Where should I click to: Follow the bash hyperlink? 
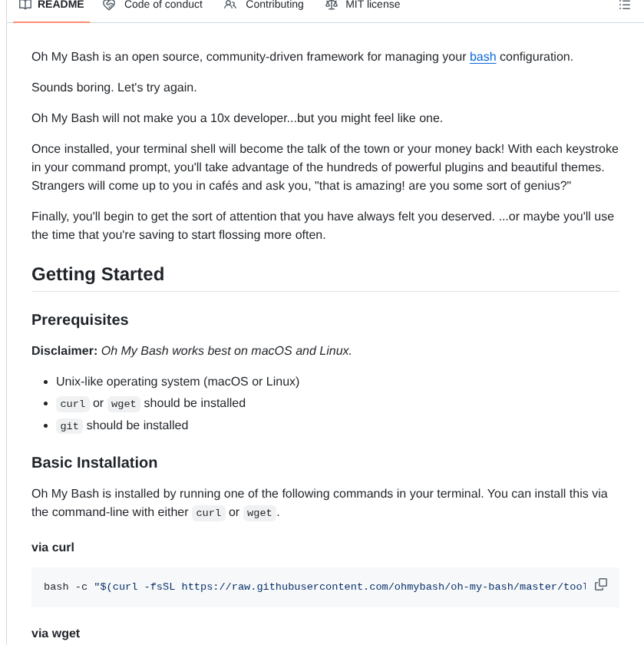[483, 57]
